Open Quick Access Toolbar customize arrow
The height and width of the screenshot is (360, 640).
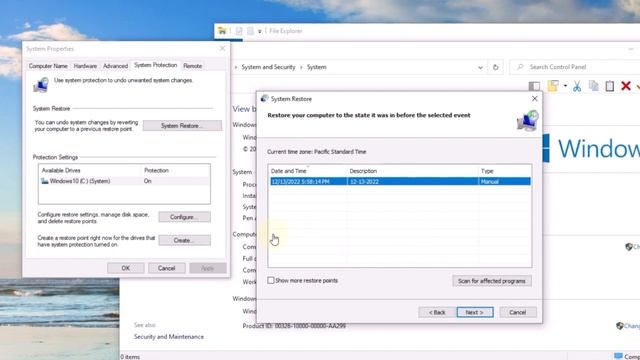tap(260, 31)
